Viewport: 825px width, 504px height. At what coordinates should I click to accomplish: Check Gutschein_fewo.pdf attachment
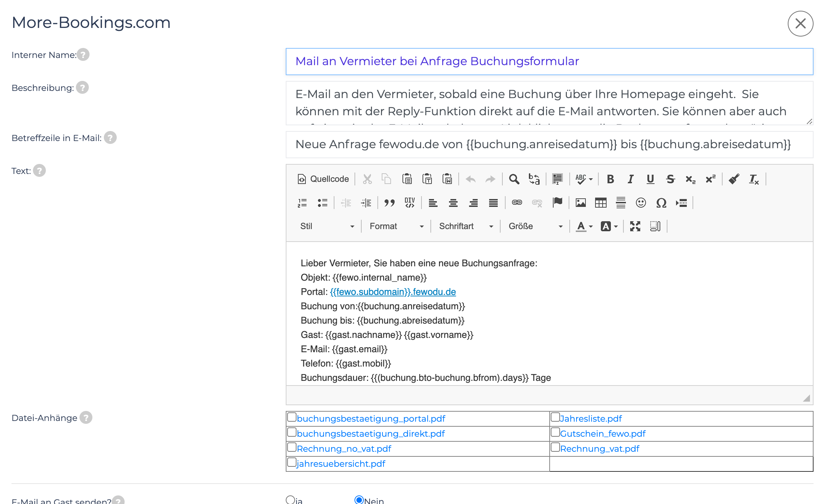pos(555,432)
